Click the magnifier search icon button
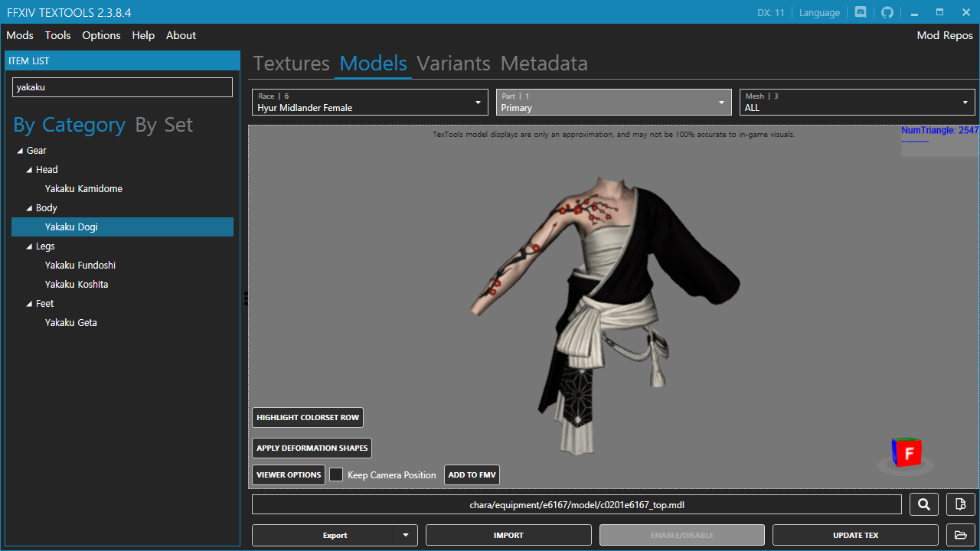Image resolution: width=980 pixels, height=551 pixels. click(x=924, y=504)
